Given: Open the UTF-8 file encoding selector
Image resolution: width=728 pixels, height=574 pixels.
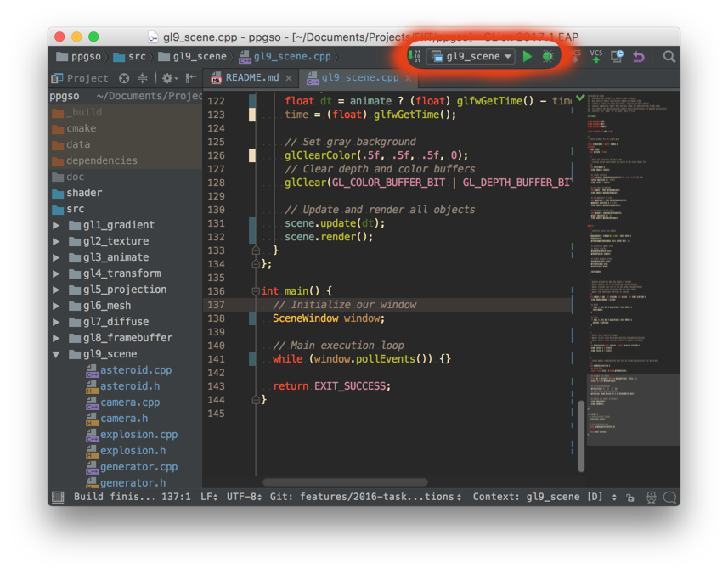Looking at the screenshot, I should coord(244,497).
